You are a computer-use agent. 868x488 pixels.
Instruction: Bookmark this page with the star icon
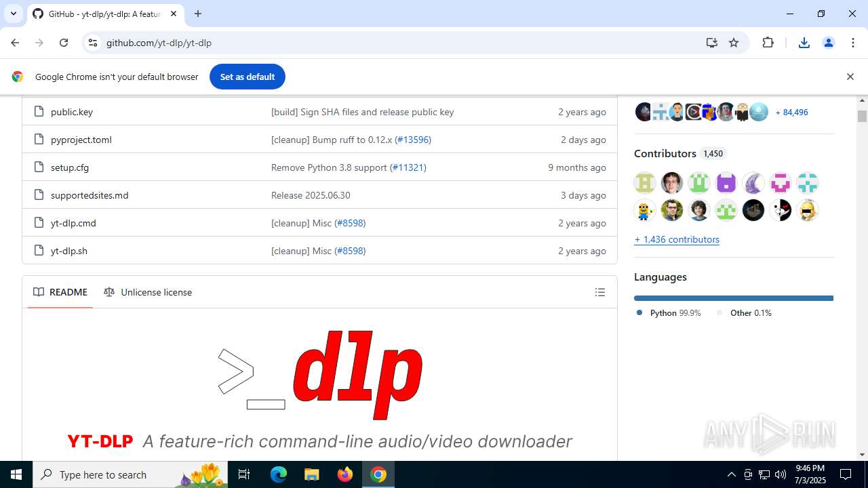coord(734,43)
